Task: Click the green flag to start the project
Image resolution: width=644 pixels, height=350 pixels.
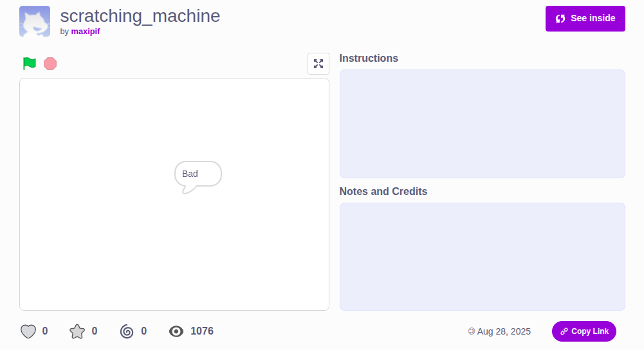Action: click(x=30, y=64)
